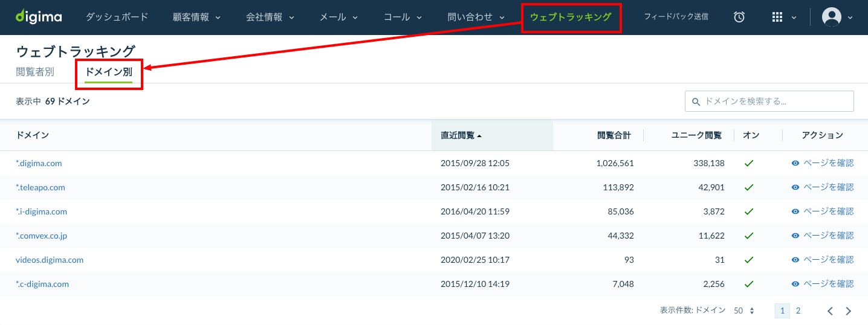Focus the ドメインを検索する search field

(769, 101)
